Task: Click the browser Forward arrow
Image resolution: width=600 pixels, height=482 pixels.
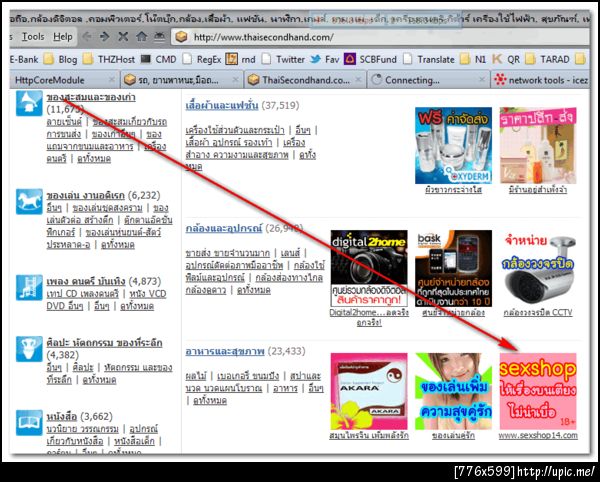Action: pyautogui.click(x=104, y=37)
